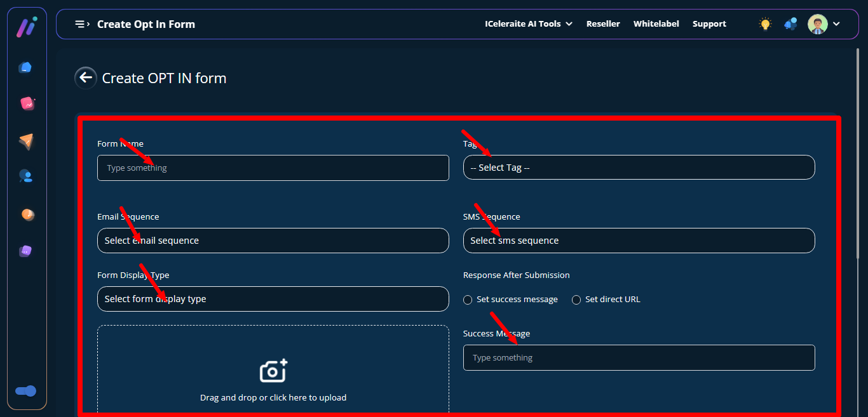Open the blue bell notifications icon
868x417 pixels.
click(790, 24)
